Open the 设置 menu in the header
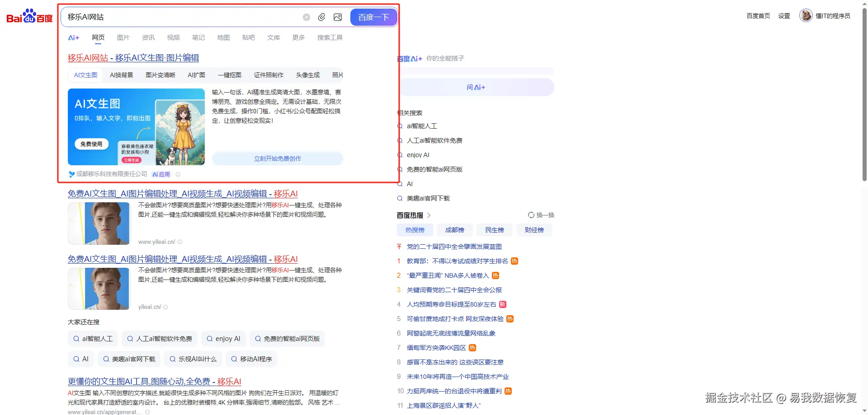 [x=784, y=16]
